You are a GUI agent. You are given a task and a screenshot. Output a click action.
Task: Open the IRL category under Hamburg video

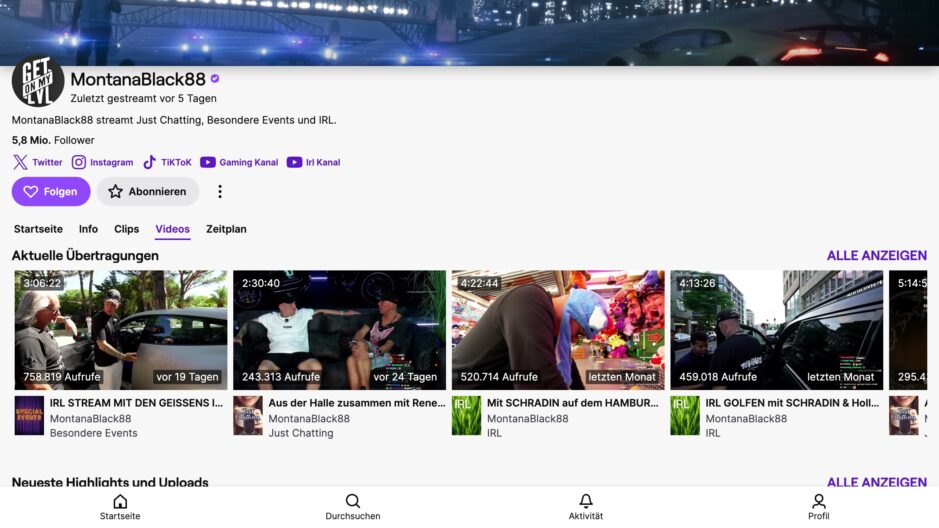(494, 433)
